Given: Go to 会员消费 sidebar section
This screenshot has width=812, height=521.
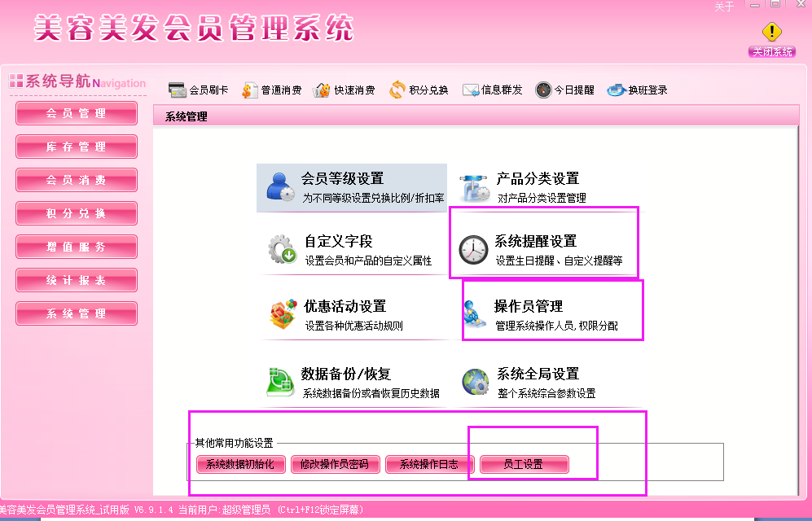Looking at the screenshot, I should click(x=77, y=180).
